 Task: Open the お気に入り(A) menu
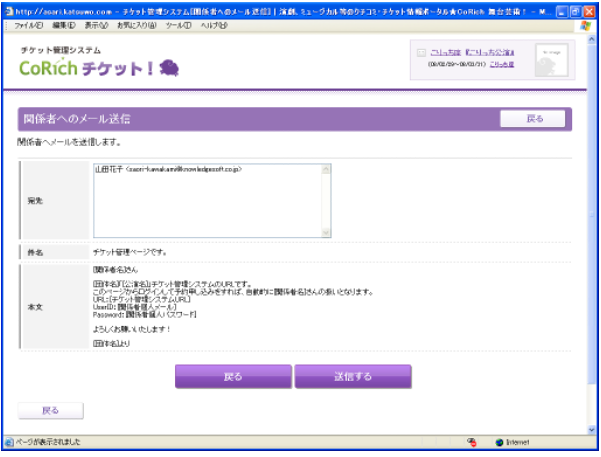(x=138, y=25)
